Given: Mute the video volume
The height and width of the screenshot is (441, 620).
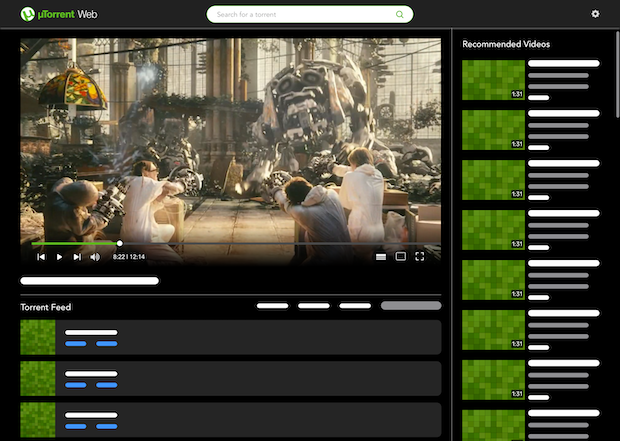Looking at the screenshot, I should (x=95, y=257).
